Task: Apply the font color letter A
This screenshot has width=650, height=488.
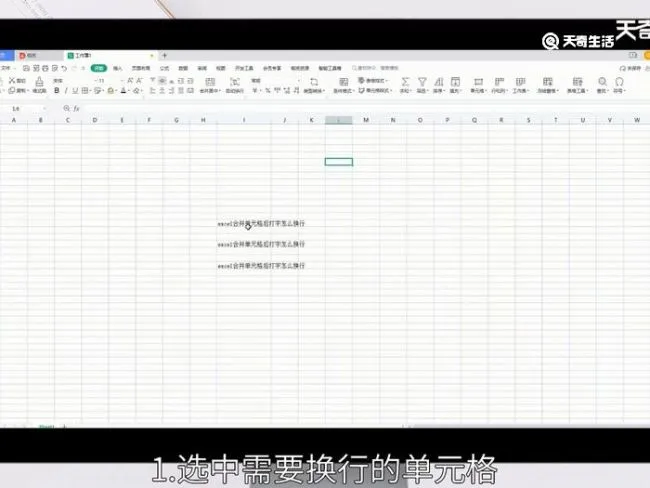Action: (123, 90)
